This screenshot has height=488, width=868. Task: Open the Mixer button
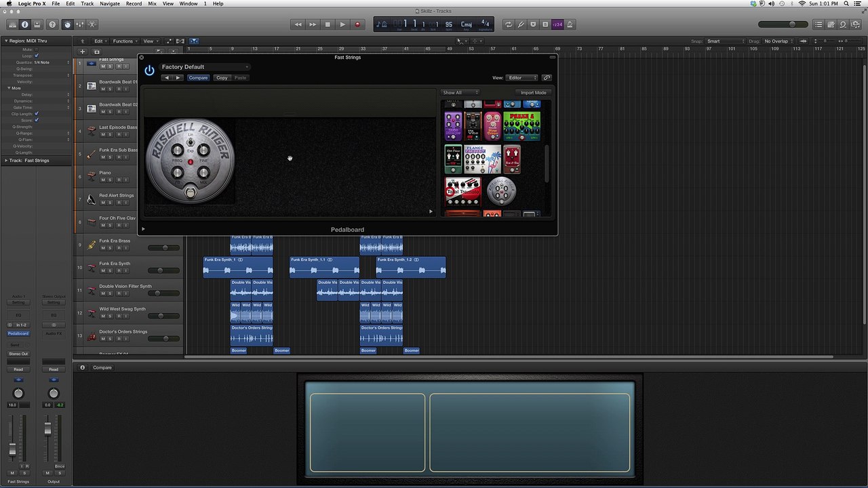click(79, 24)
